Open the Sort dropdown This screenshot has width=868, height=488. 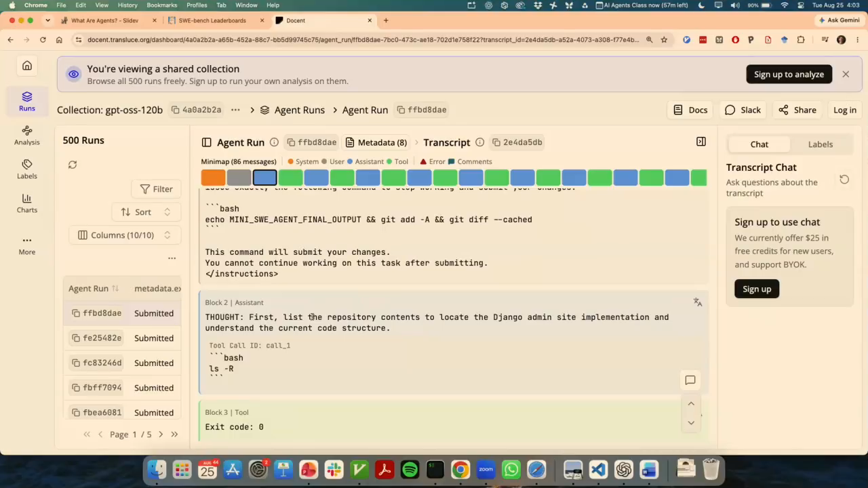145,212
